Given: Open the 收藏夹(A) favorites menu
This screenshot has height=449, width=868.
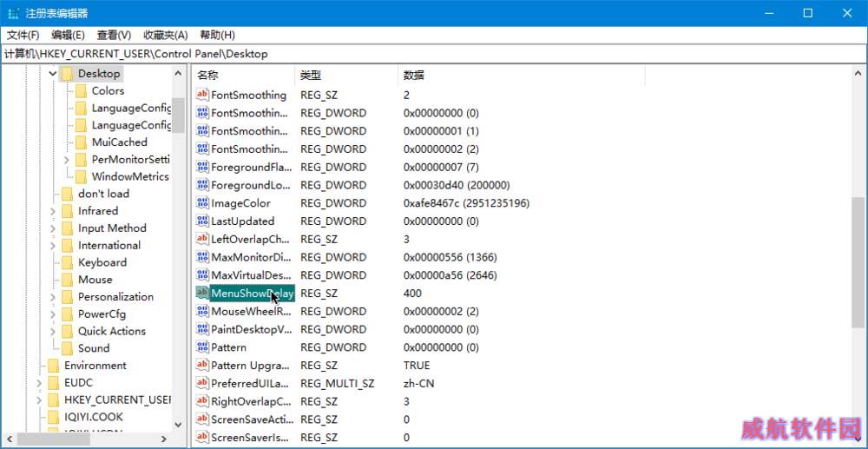Looking at the screenshot, I should coord(165,35).
